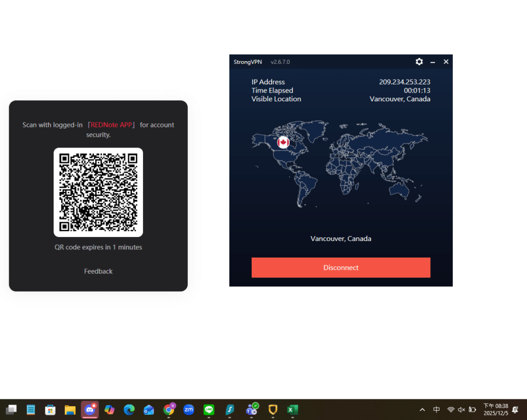Open Microsoft Teams taskbar icon
Screen dimensions: 527x420
251,410
